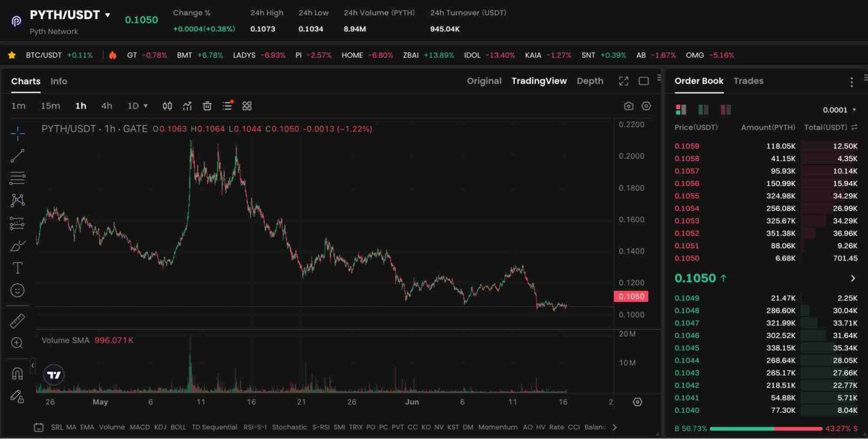Open the indicators icon on chart toolbar
This screenshot has width=868, height=439.
pos(187,106)
